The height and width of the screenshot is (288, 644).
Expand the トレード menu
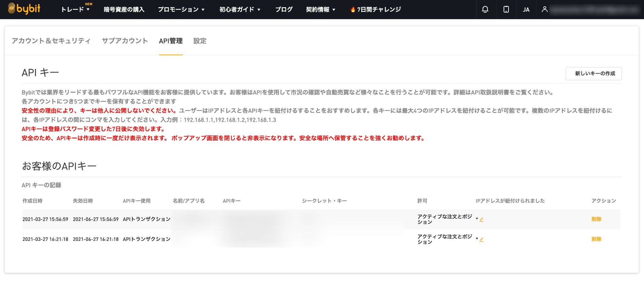[x=75, y=9]
